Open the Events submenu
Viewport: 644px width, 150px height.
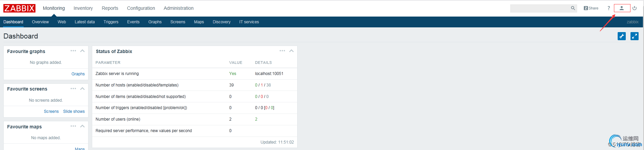pos(133,22)
